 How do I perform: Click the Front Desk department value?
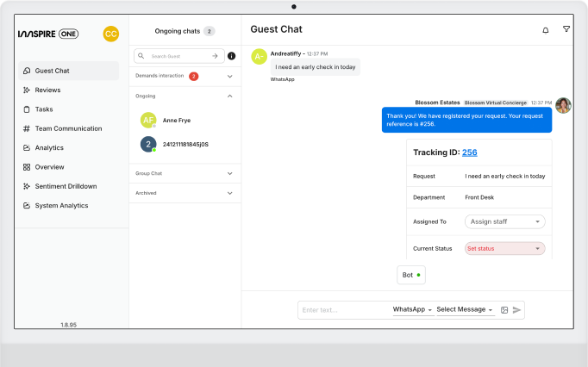[x=479, y=197]
